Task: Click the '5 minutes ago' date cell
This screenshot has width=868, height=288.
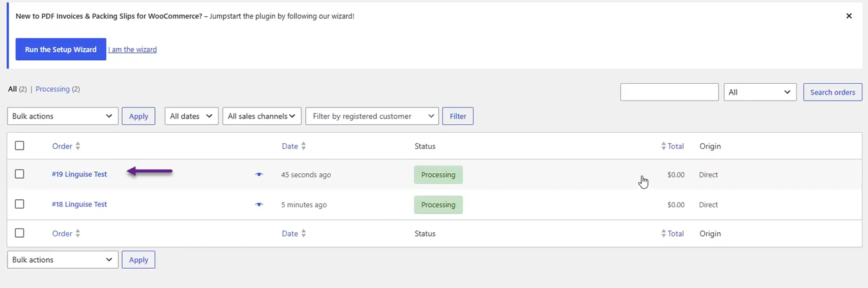Action: (304, 205)
